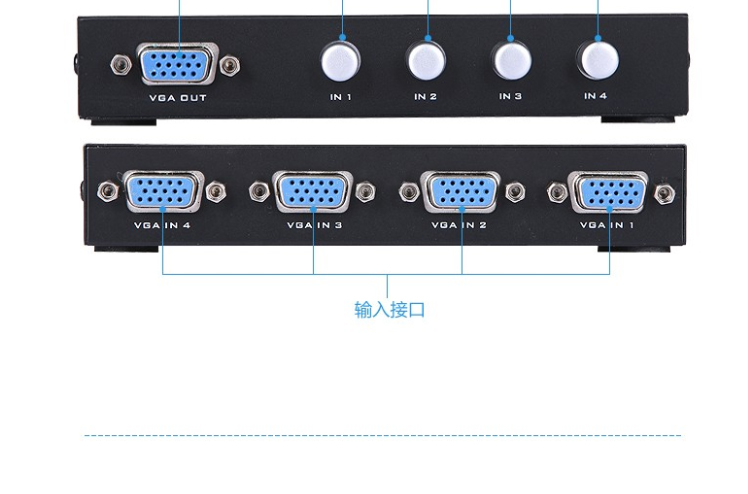The width and height of the screenshot is (748, 494).
Task: Select the IN 4 silver button
Action: click(x=599, y=61)
